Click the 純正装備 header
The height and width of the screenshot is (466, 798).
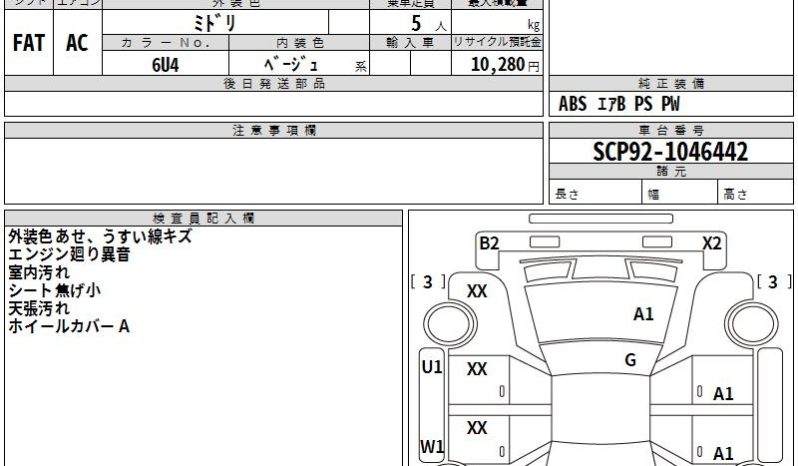point(671,84)
